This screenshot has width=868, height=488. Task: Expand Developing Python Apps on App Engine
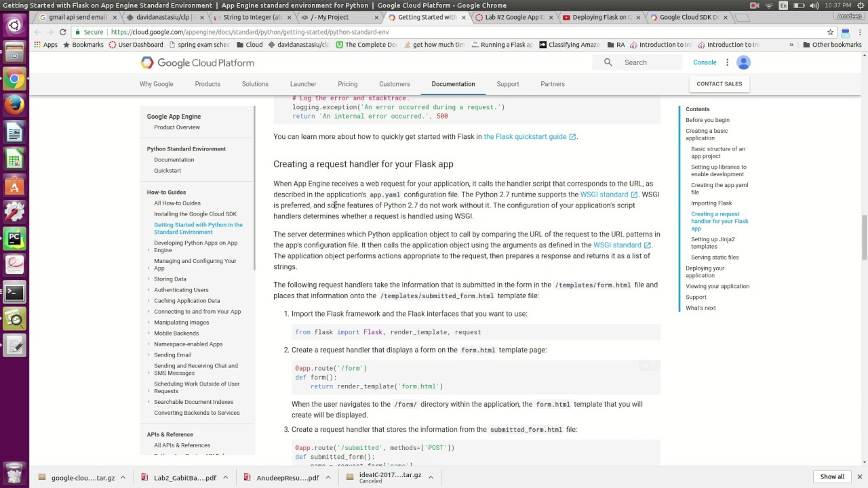(149, 250)
